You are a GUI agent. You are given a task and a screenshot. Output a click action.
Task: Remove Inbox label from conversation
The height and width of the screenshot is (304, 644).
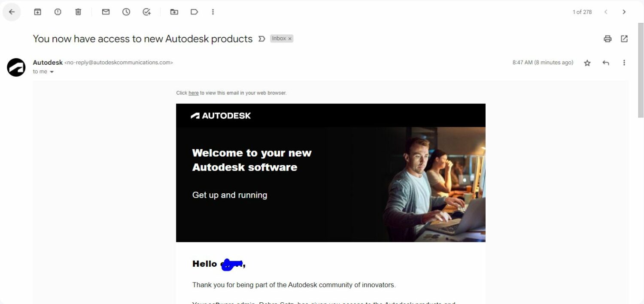(290, 39)
